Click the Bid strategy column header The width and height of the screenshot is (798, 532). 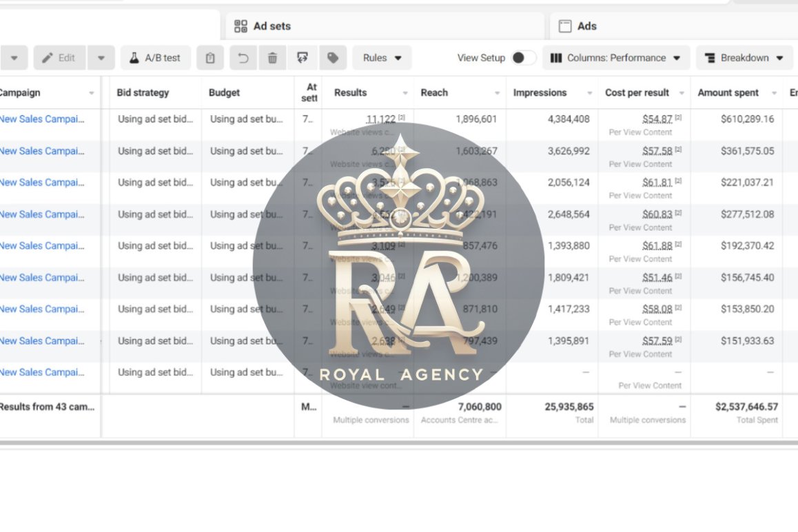point(143,92)
